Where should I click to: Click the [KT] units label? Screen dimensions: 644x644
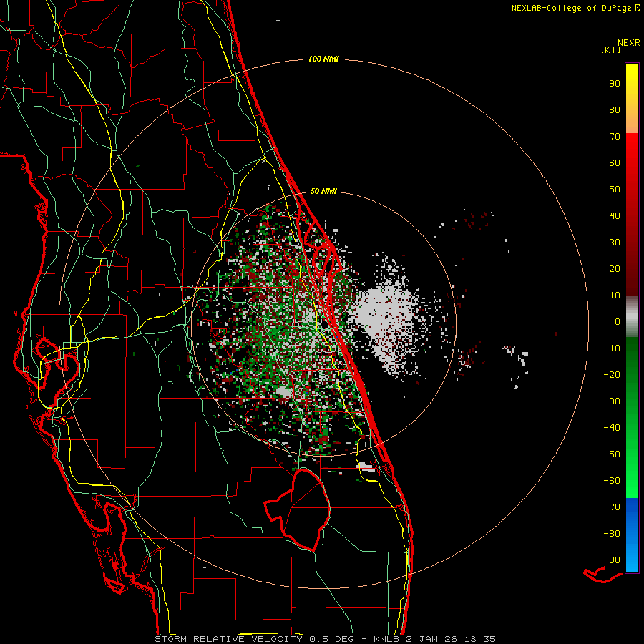[x=611, y=49]
